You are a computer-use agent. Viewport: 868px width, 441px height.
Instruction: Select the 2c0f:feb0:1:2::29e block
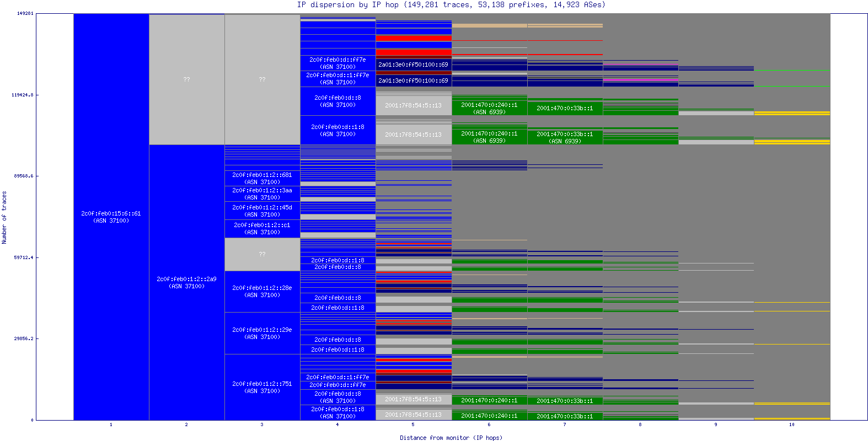pos(262,333)
